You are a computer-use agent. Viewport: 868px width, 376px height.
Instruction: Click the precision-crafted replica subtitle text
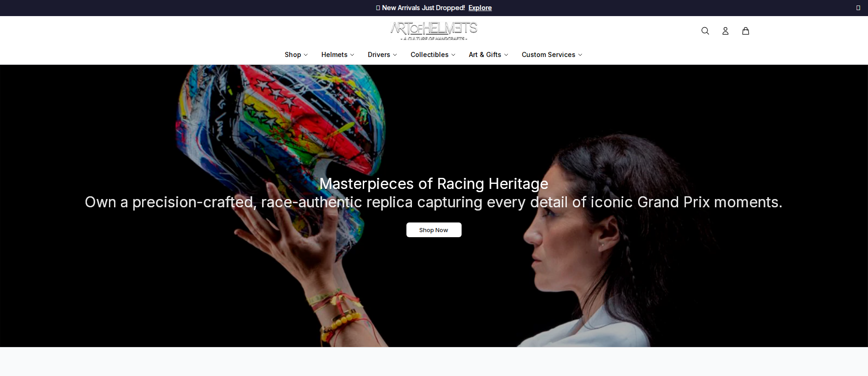tap(434, 202)
